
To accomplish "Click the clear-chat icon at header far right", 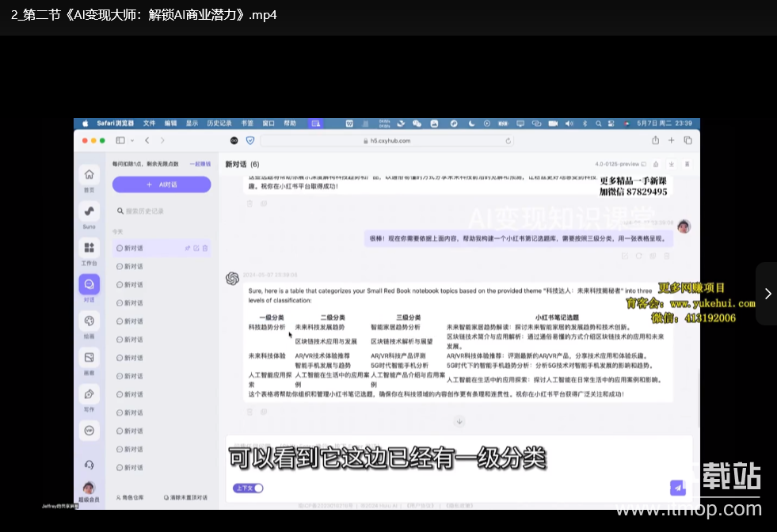I will pyautogui.click(x=687, y=164).
